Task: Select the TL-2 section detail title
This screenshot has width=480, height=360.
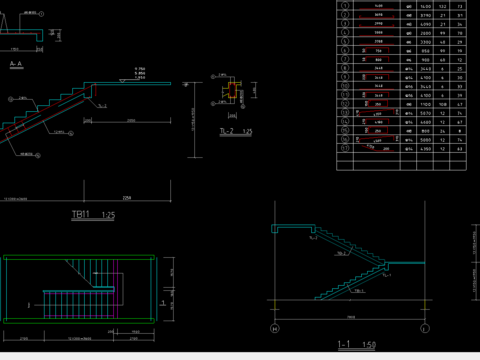Action: [226, 131]
